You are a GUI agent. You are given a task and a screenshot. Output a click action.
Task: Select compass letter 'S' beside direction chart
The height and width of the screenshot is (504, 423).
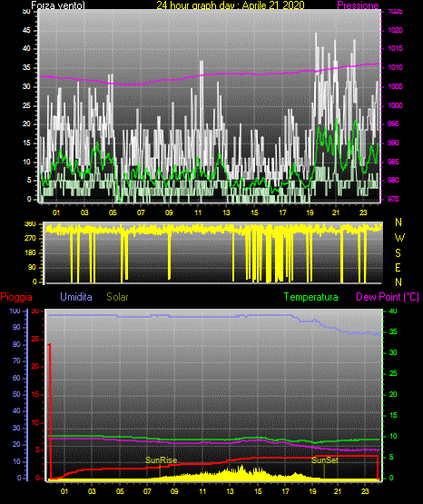point(398,253)
